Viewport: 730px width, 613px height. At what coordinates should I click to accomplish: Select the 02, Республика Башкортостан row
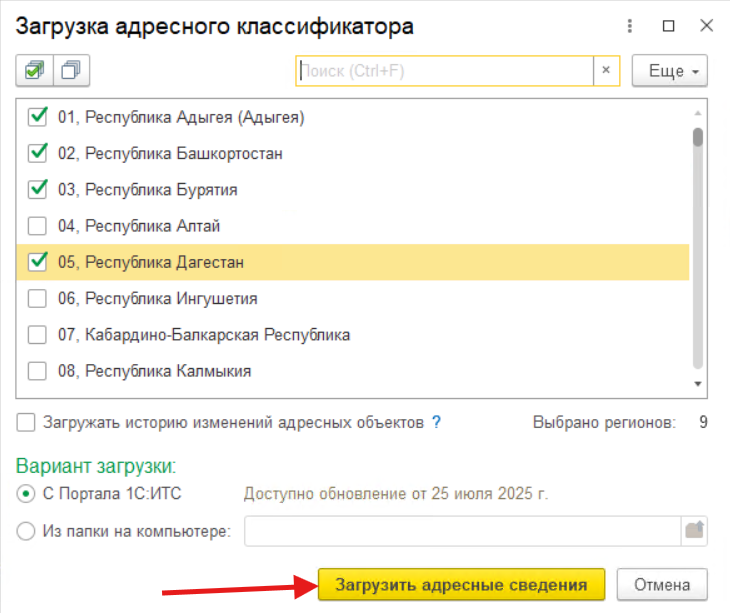[352, 153]
